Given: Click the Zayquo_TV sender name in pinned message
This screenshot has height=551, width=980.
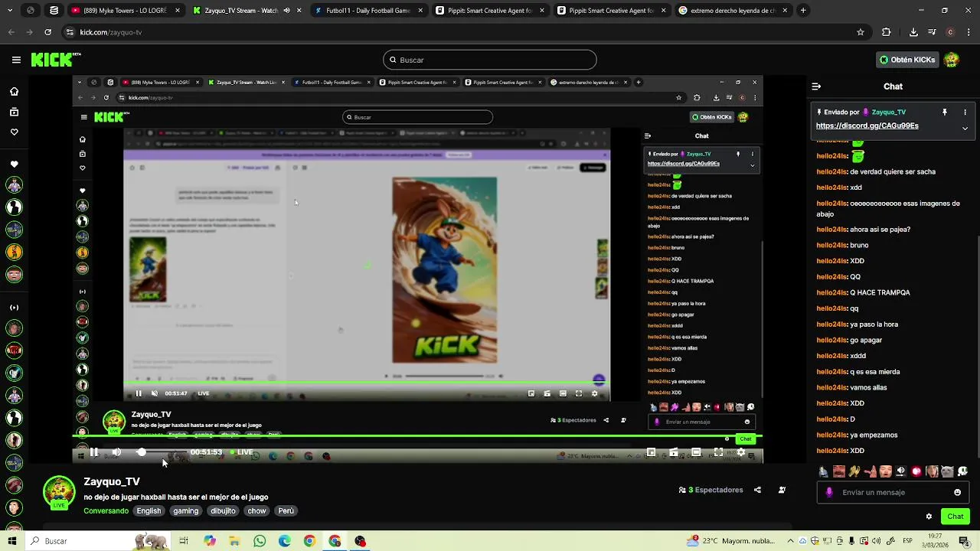Looking at the screenshot, I should pyautogui.click(x=888, y=112).
